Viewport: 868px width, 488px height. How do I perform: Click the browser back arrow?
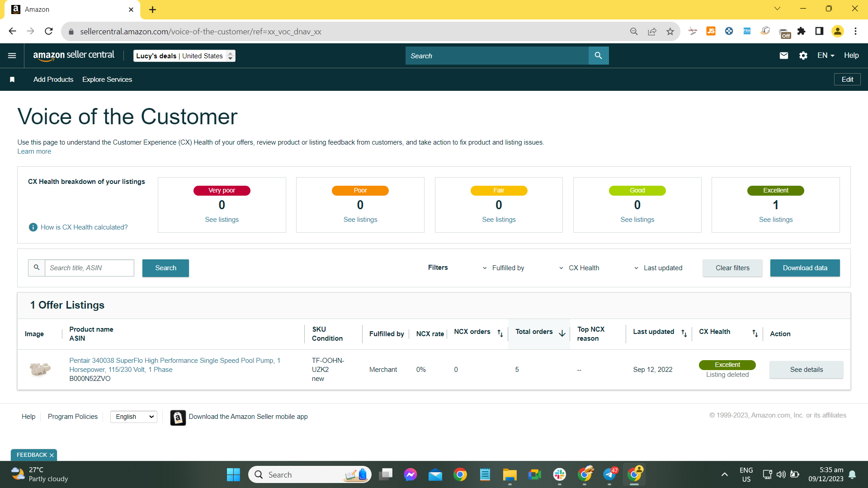pyautogui.click(x=12, y=31)
